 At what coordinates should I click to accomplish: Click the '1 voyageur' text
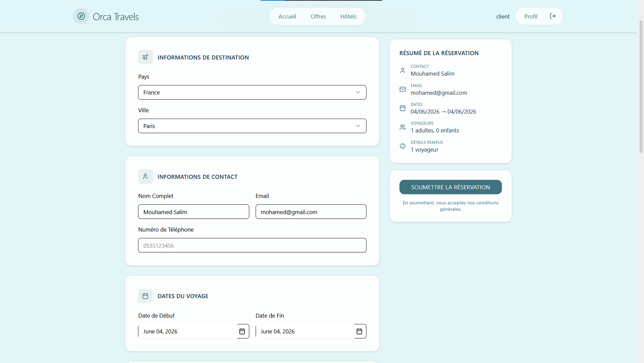click(x=424, y=150)
